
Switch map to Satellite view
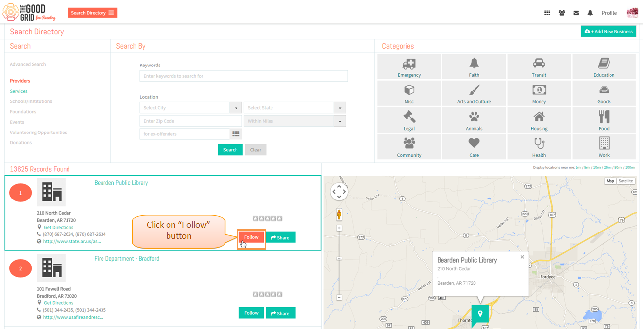(x=626, y=181)
